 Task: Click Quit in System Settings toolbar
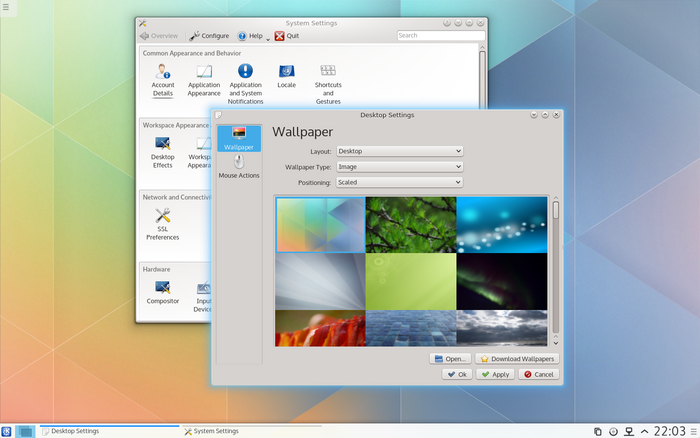pyautogui.click(x=287, y=36)
